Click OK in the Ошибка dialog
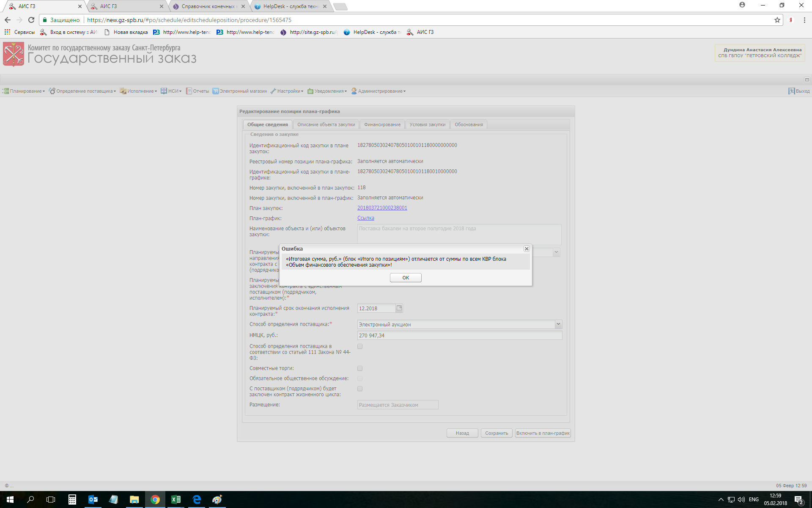This screenshot has height=508, width=812. click(x=406, y=278)
